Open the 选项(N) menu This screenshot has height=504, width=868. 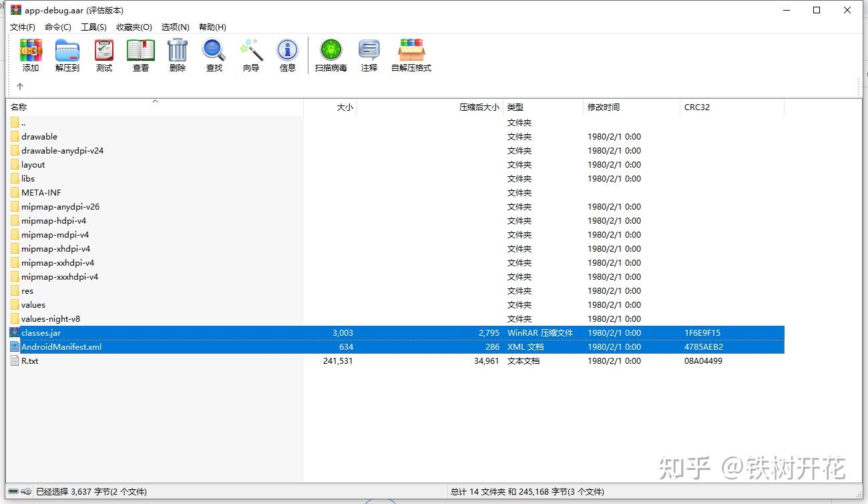[x=175, y=27]
